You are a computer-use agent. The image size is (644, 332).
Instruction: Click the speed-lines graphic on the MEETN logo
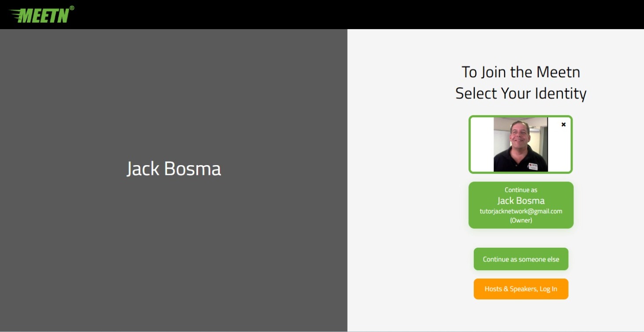(x=15, y=15)
